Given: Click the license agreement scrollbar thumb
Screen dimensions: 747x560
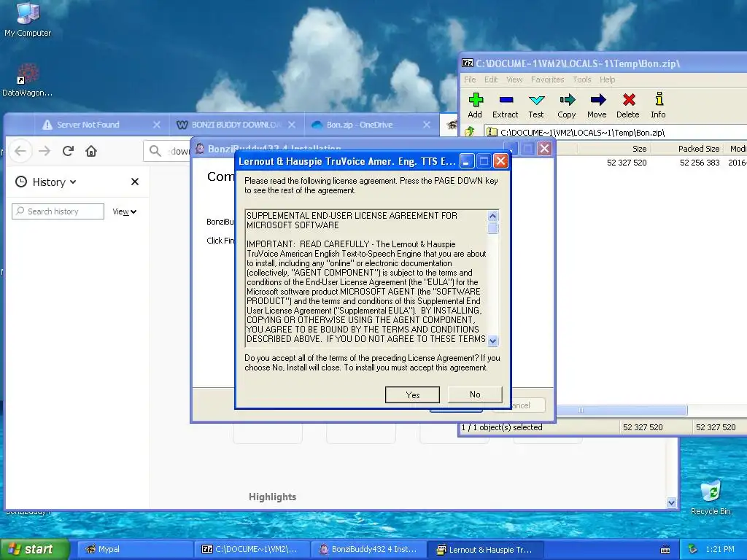Looking at the screenshot, I should coord(492,228).
